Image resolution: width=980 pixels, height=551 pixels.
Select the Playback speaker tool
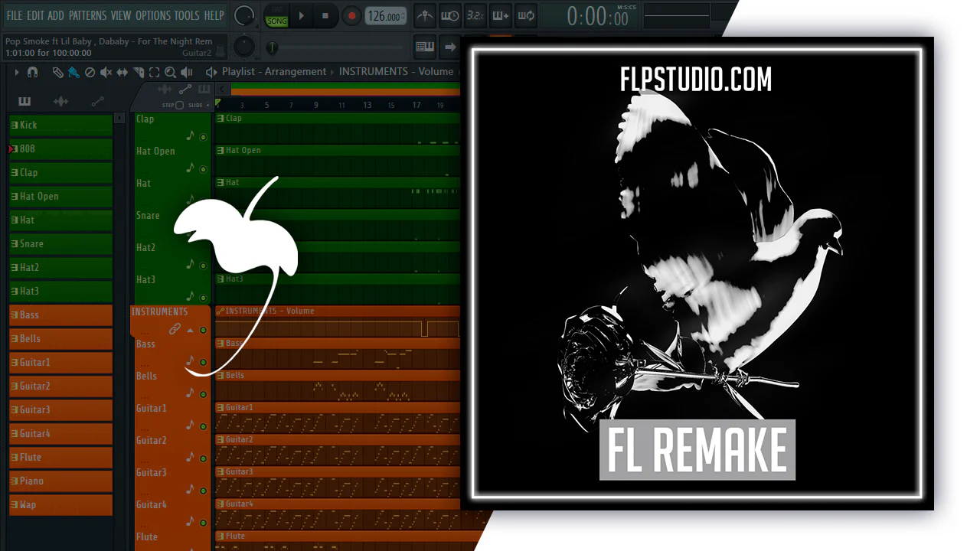pyautogui.click(x=186, y=72)
